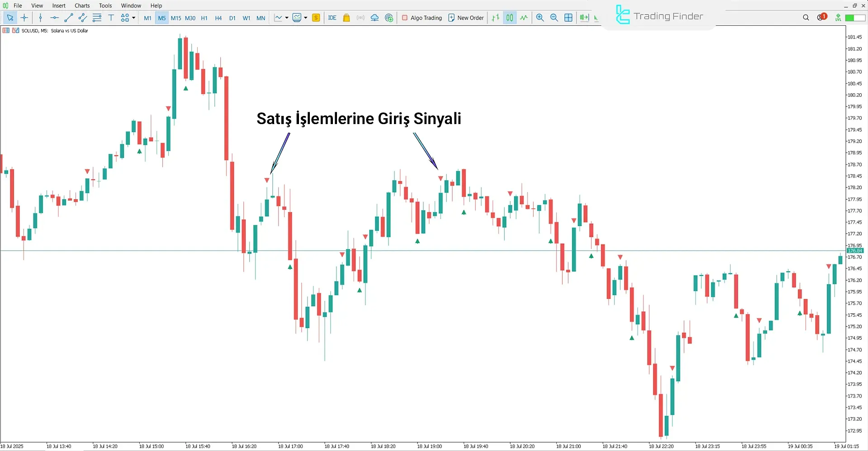Viewport: 868px width, 451px height.
Task: Pick the trendline drawing tool
Action: 69,18
